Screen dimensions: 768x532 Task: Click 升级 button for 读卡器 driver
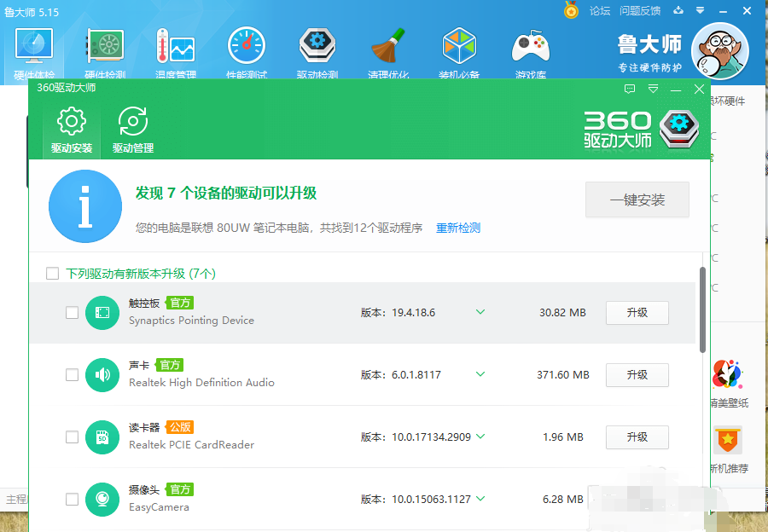pyautogui.click(x=637, y=437)
